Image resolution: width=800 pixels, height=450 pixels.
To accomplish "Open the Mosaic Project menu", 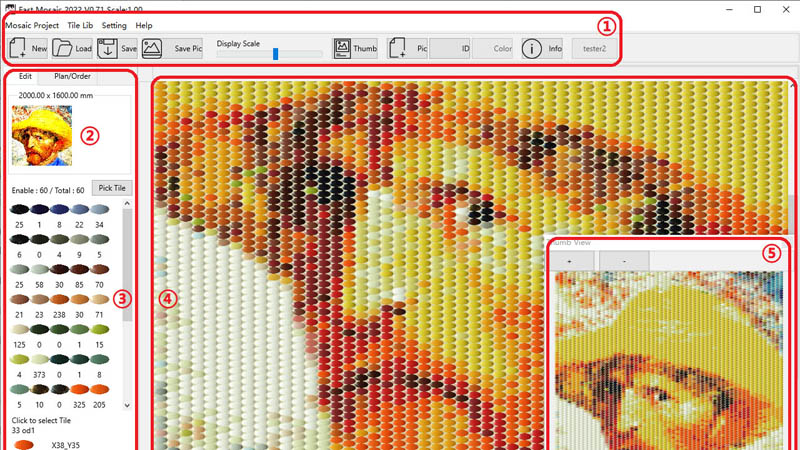I will (x=32, y=25).
